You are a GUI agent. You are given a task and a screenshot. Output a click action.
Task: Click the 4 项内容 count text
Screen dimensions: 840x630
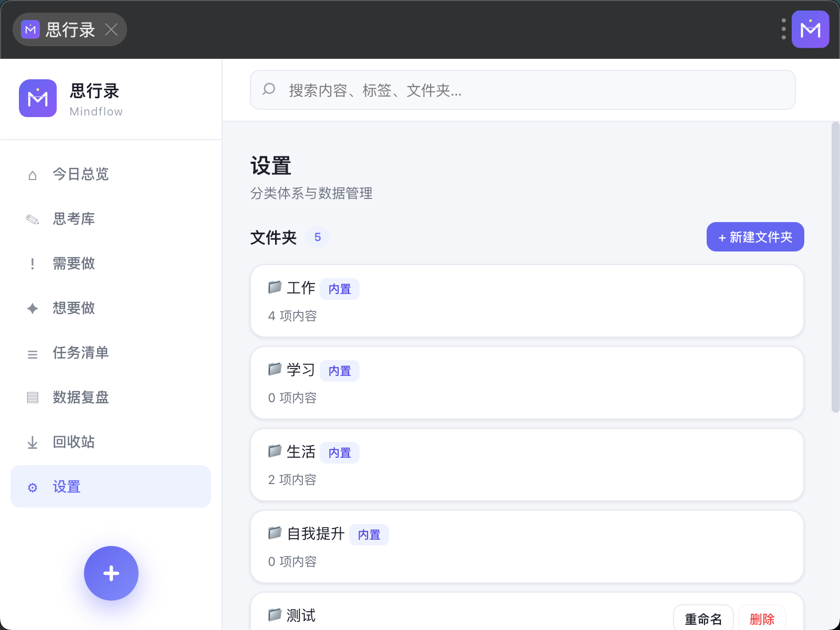tap(292, 316)
